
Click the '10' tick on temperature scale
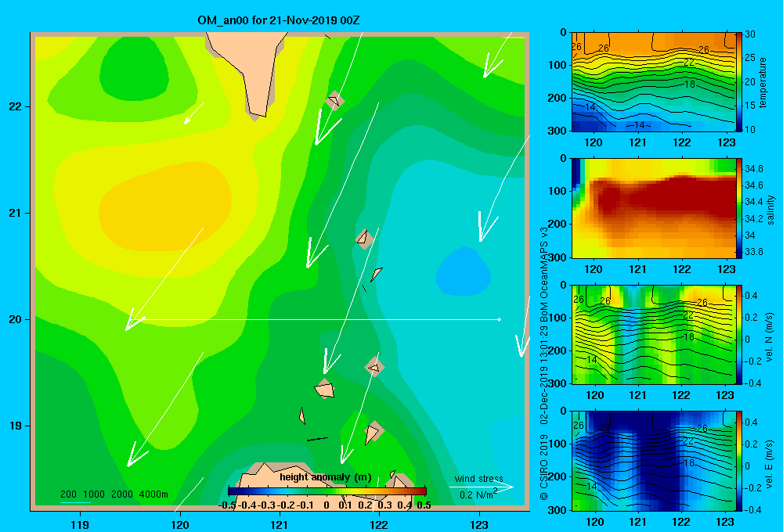pyautogui.click(x=750, y=129)
